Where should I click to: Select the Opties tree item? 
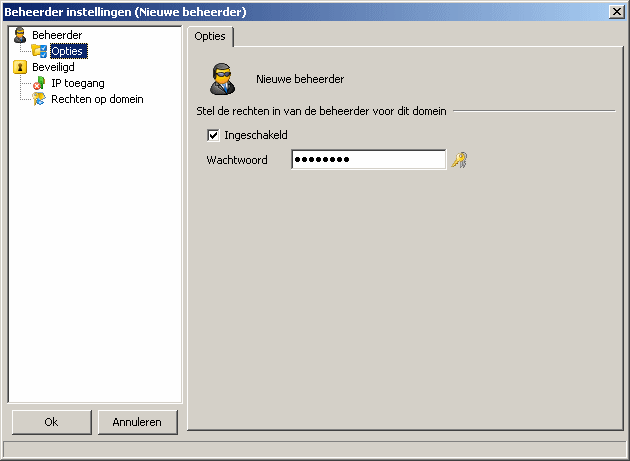click(x=69, y=51)
